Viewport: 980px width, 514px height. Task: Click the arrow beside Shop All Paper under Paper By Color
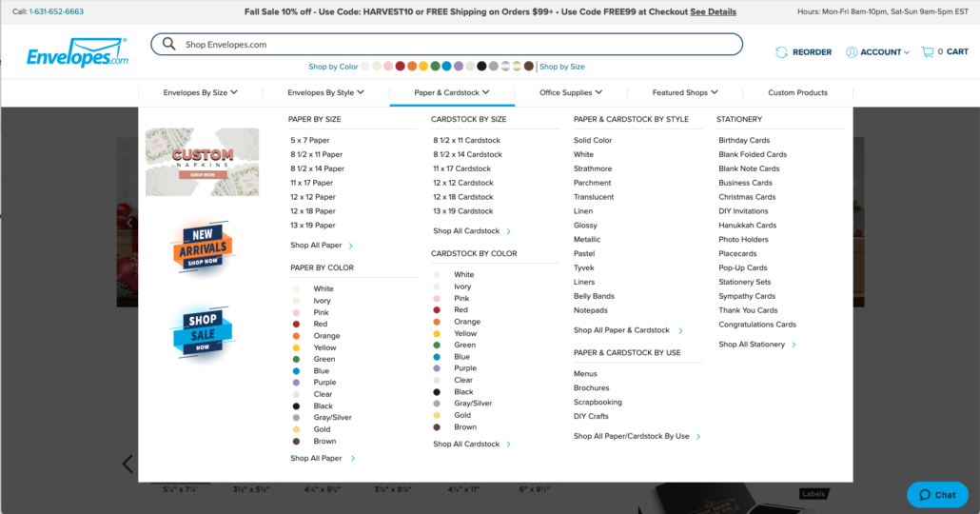353,459
